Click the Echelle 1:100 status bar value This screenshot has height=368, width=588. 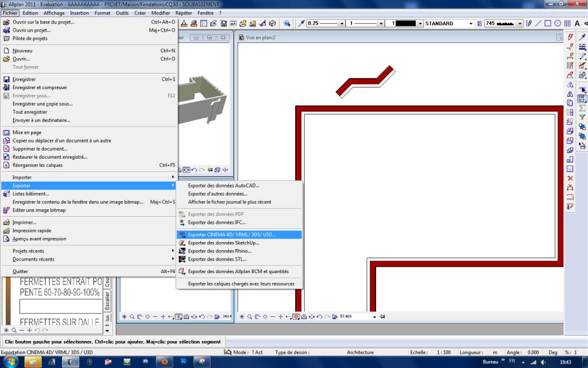(x=444, y=352)
